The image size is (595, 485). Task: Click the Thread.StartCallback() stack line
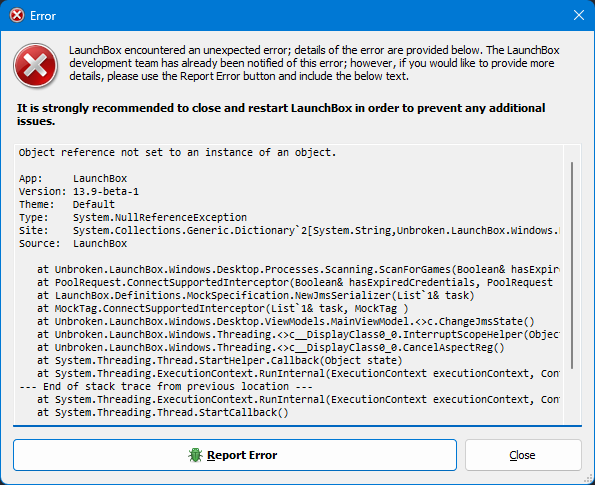(163, 412)
